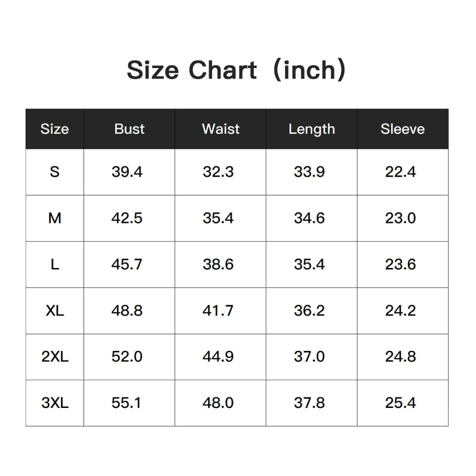Click the M size row label
The height and width of the screenshot is (476, 476).
click(55, 218)
